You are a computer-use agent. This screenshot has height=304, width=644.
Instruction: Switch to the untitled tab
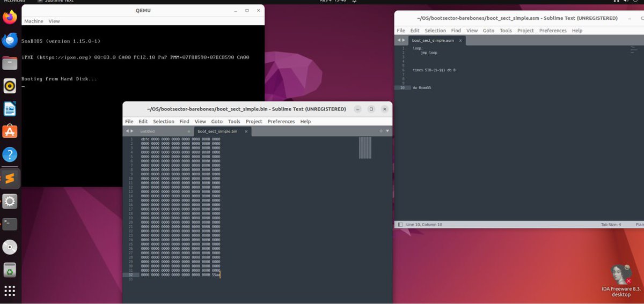tap(164, 131)
